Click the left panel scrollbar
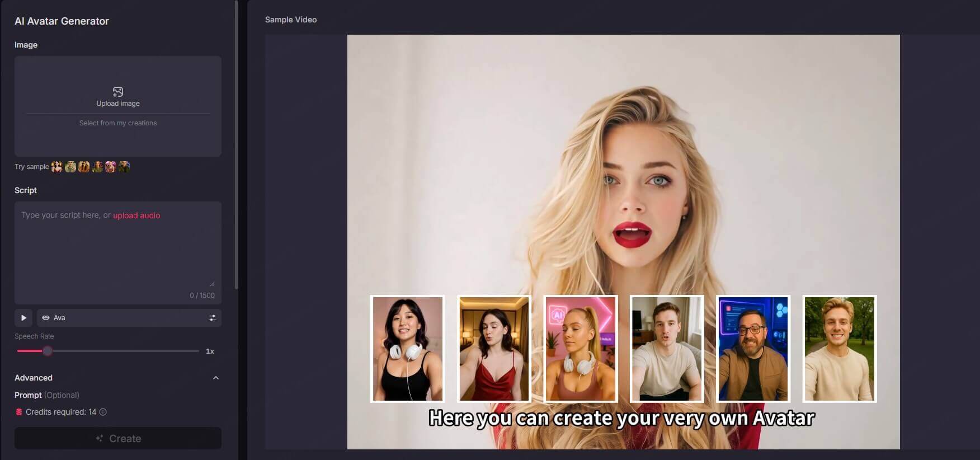 coord(237,144)
